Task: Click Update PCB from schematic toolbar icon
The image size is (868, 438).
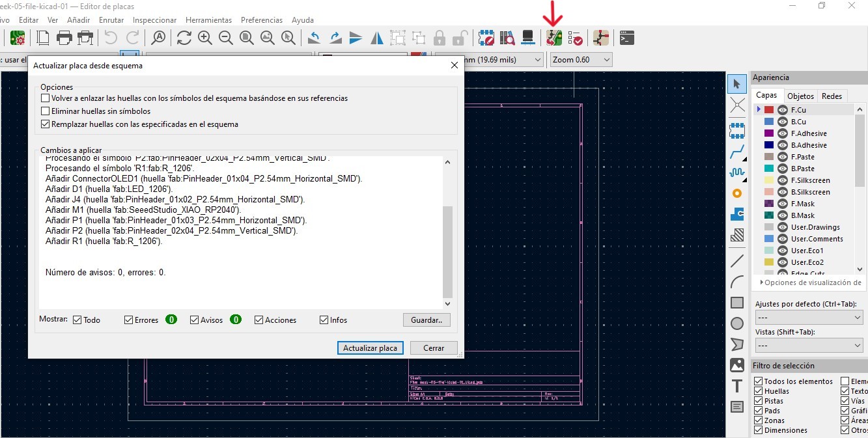Action: pos(554,38)
